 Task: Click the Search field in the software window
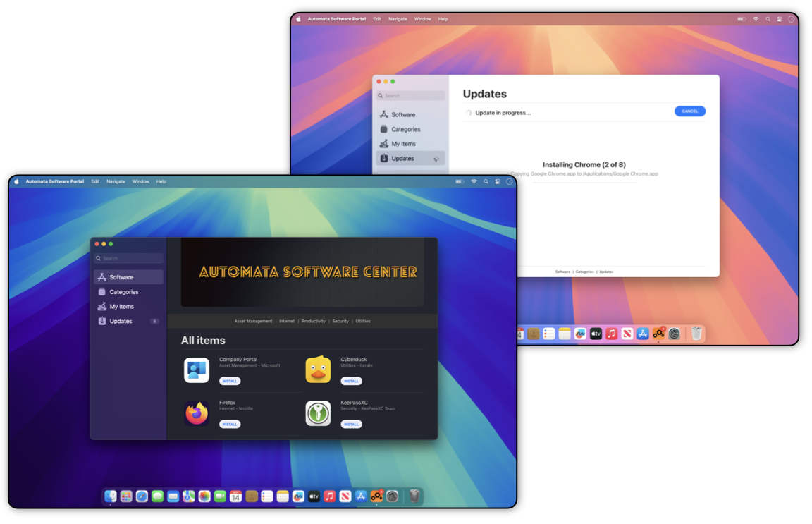pyautogui.click(x=128, y=257)
